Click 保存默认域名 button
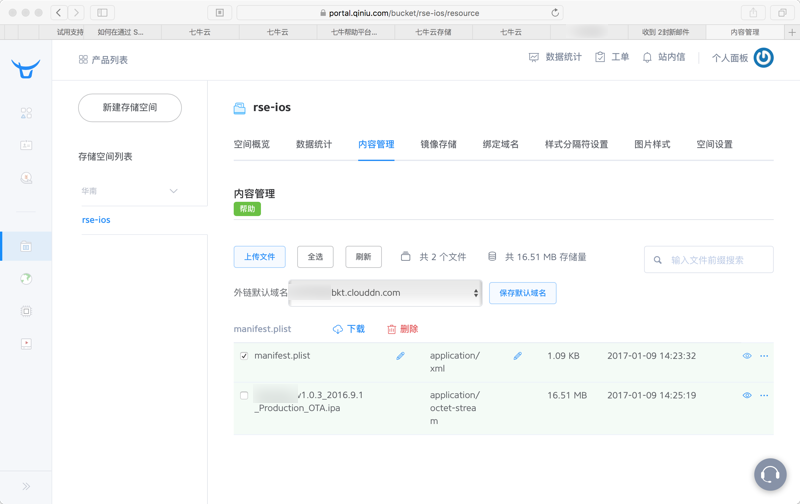Screen dimensions: 800x504 tap(522, 293)
